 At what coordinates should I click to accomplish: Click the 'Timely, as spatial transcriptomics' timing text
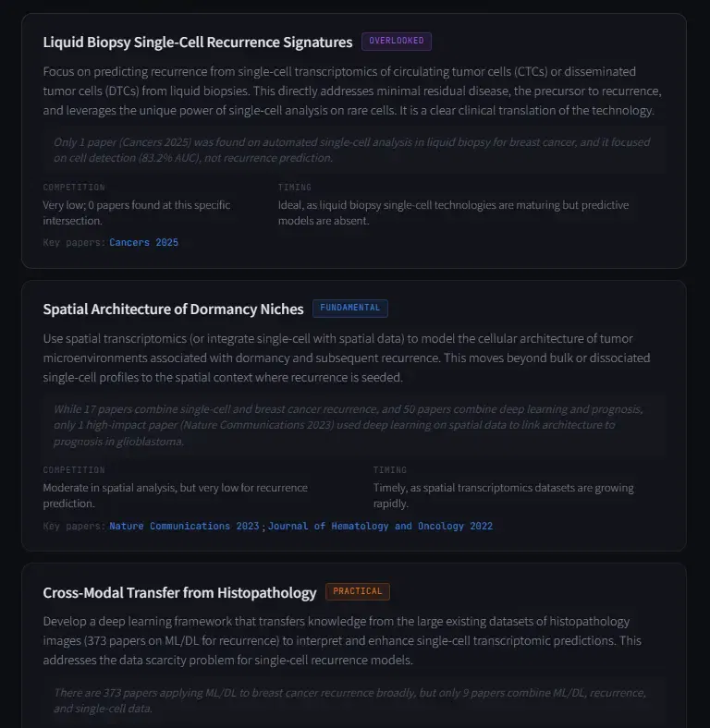pyautogui.click(x=503, y=495)
